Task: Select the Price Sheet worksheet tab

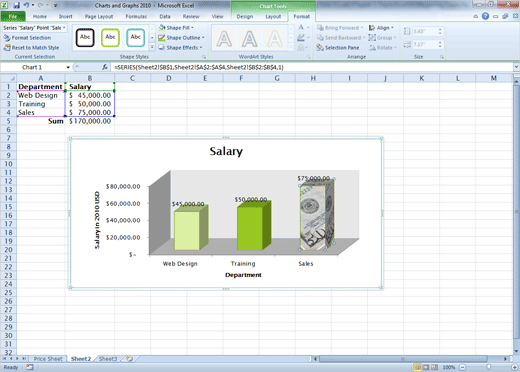Action: click(x=48, y=359)
